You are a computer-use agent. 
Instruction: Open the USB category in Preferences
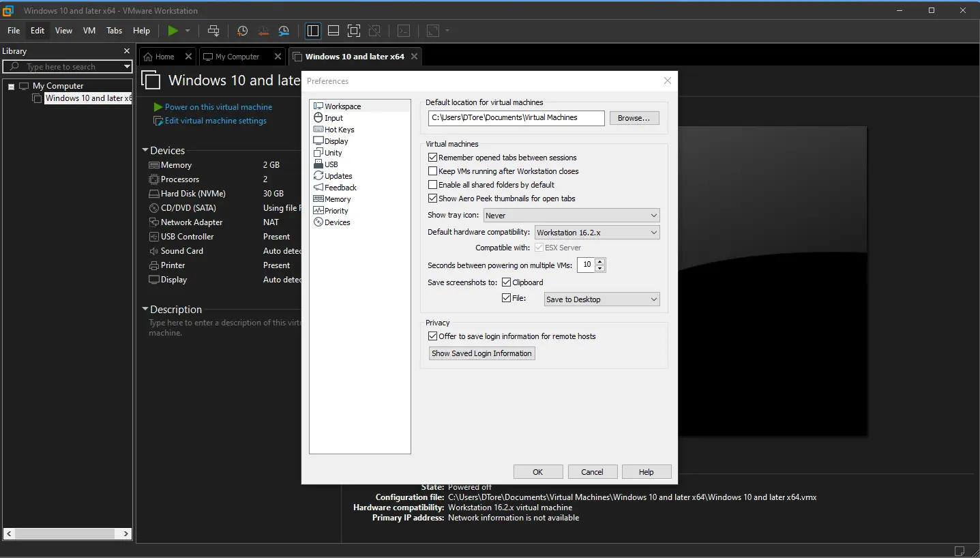coord(331,164)
